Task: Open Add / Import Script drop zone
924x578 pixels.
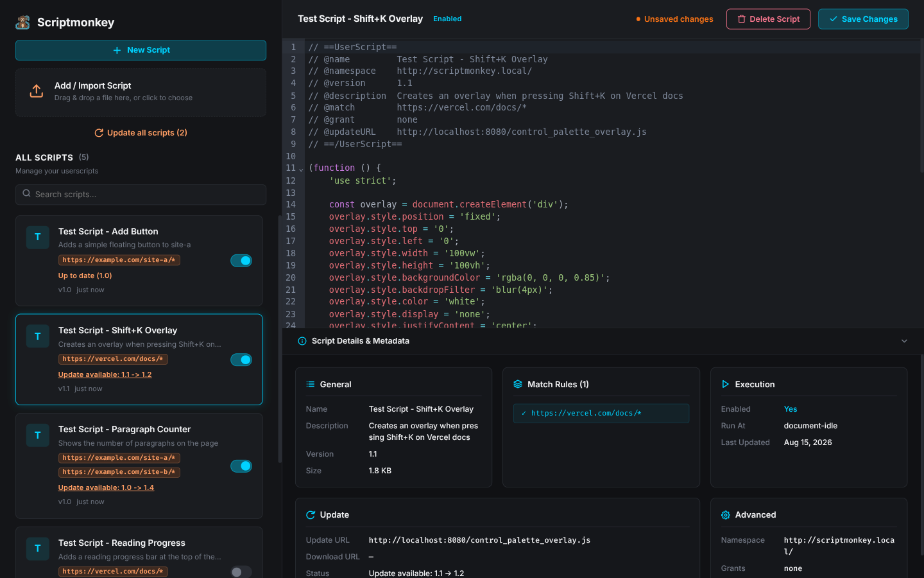Action: (141, 92)
